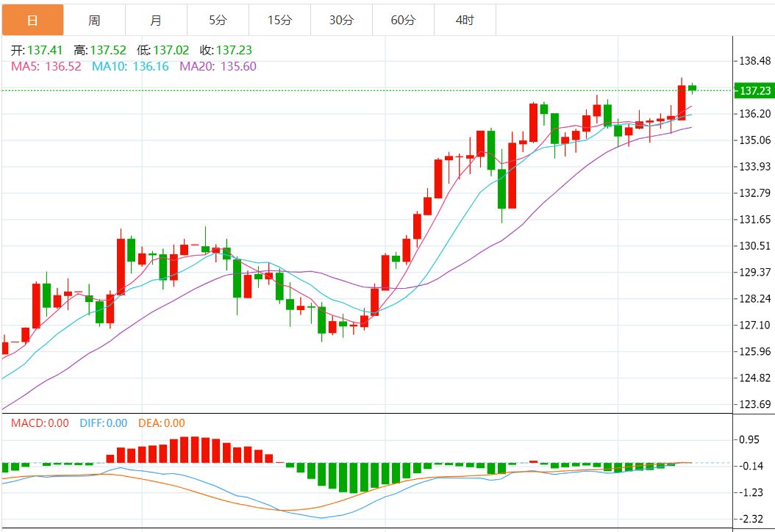Click the 131.65 price axis label
Image resolution: width=775 pixels, height=532 pixels.
754,219
